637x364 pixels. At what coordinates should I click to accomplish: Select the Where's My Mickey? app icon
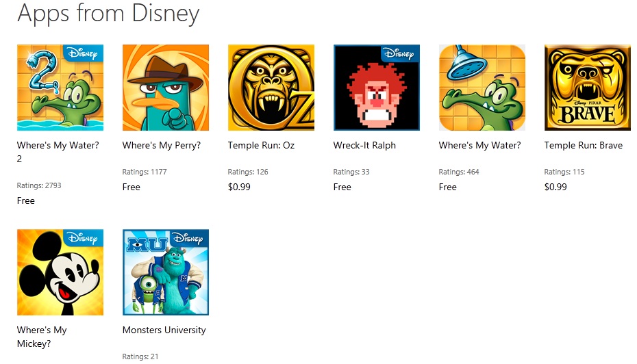60,272
